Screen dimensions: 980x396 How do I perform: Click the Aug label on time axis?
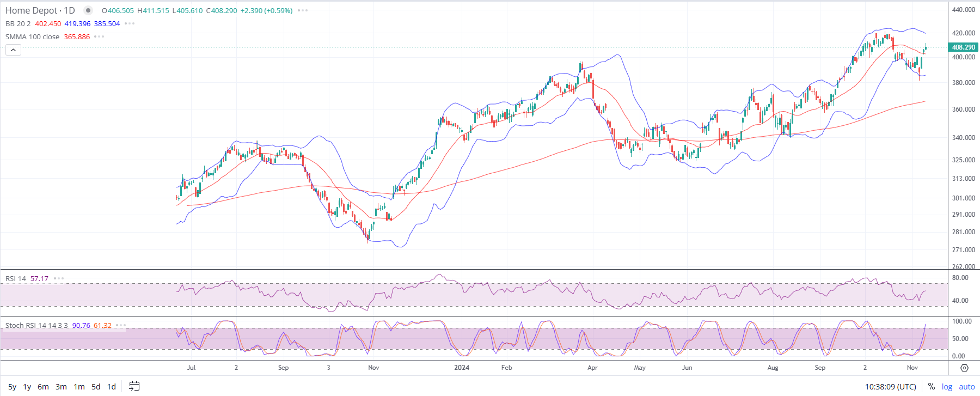click(773, 368)
